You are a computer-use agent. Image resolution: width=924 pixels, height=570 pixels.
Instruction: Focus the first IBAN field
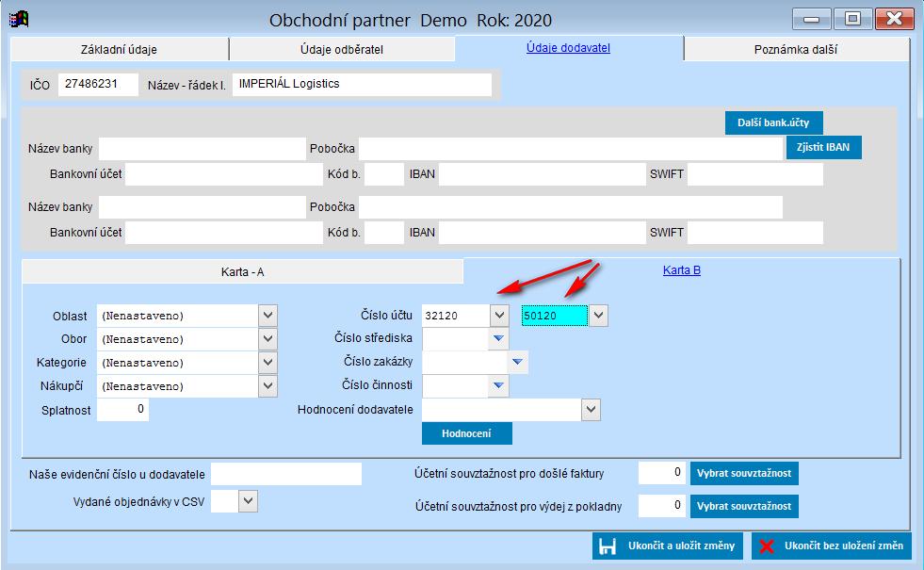(x=543, y=174)
